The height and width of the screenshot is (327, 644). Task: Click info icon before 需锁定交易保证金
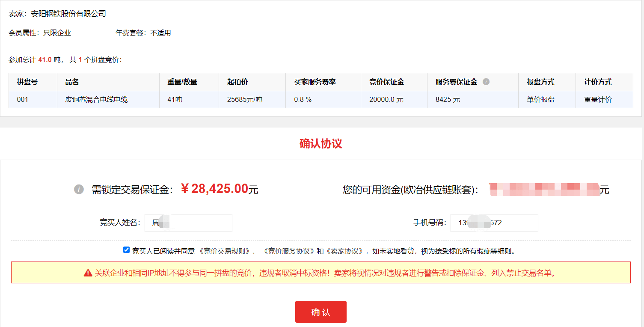[79, 189]
